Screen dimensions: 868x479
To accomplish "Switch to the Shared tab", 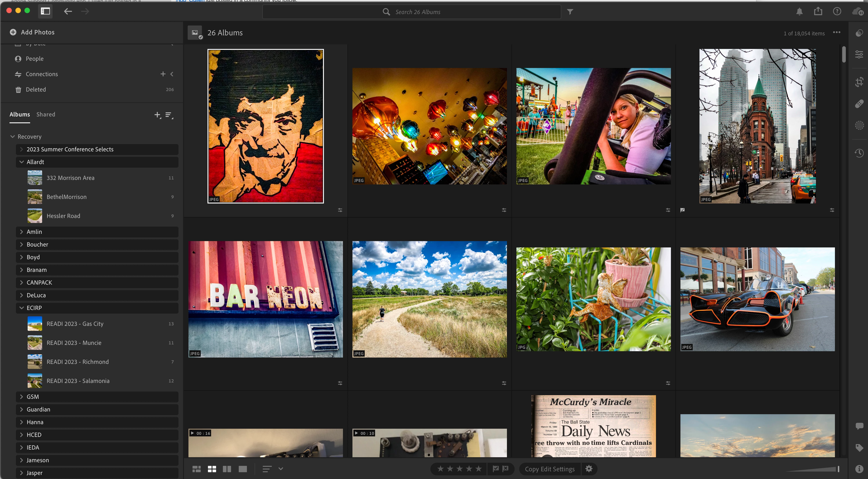I will pos(46,115).
